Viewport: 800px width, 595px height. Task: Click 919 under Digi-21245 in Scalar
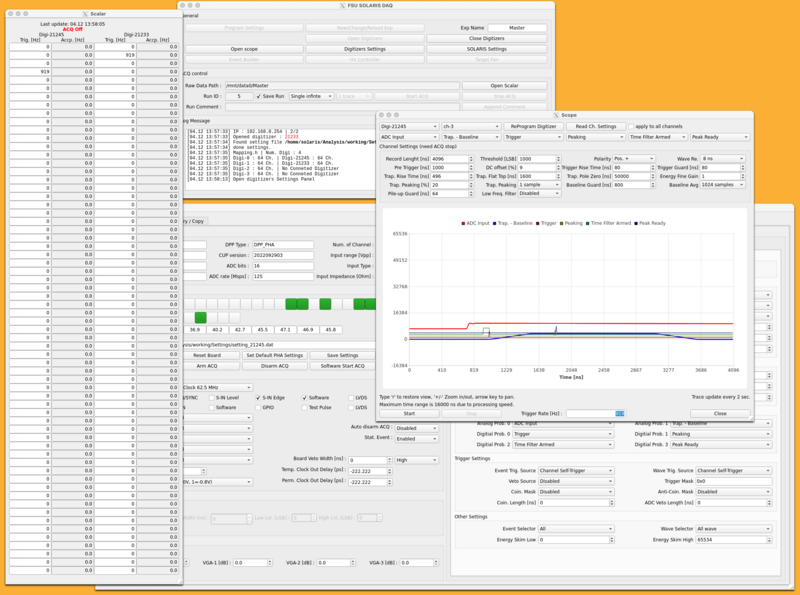pyautogui.click(x=30, y=72)
